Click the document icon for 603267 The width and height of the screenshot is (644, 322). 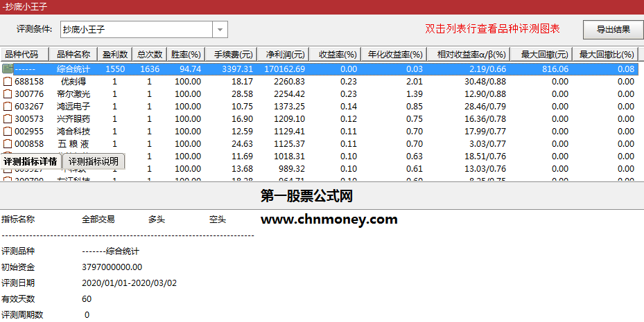(x=8, y=107)
